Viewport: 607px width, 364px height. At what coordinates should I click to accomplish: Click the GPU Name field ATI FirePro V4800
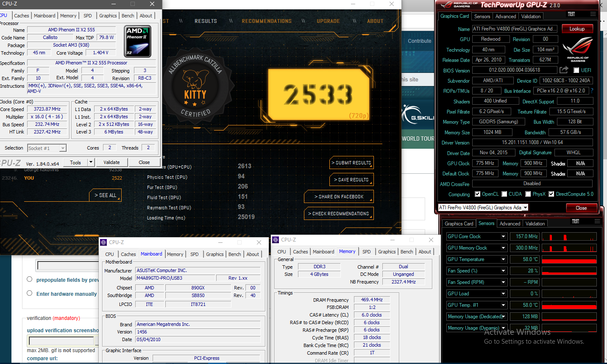[515, 29]
